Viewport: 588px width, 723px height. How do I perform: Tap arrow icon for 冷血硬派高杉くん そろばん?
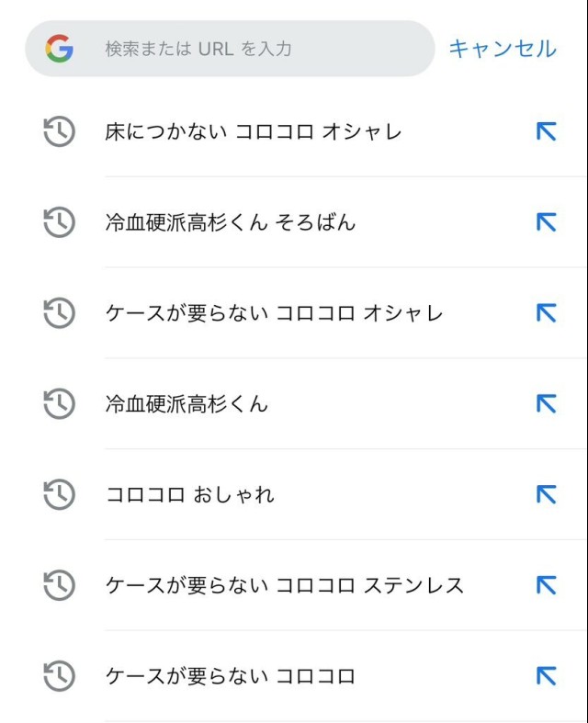pyautogui.click(x=546, y=222)
